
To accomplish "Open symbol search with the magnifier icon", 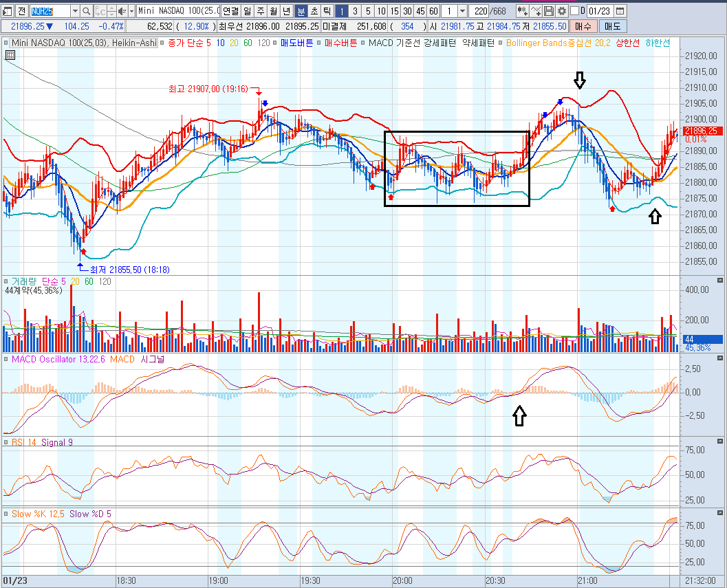I will click(87, 11).
